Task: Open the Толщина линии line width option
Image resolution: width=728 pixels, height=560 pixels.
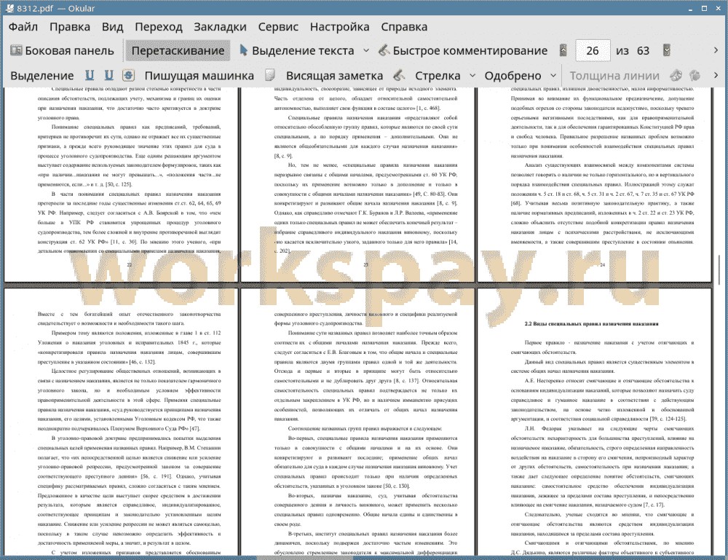Action: [x=614, y=76]
